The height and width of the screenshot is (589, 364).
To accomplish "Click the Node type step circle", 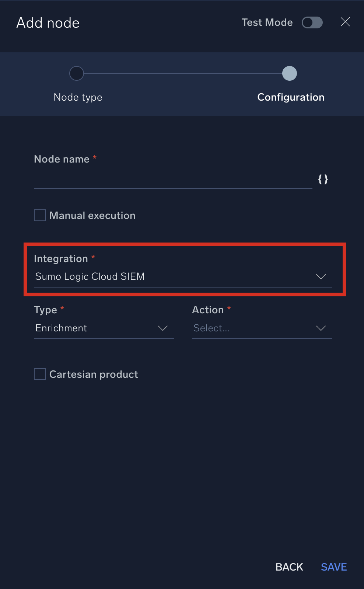I will point(77,73).
